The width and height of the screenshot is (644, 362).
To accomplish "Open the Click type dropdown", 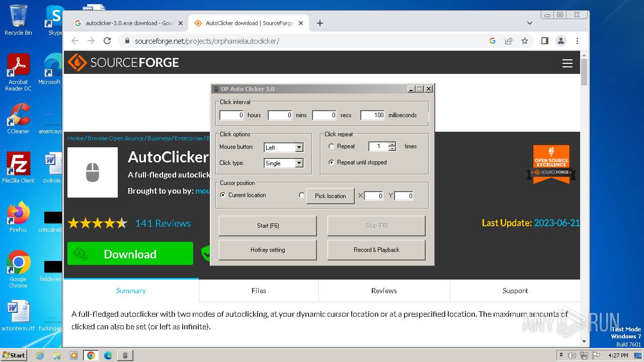I will [299, 163].
